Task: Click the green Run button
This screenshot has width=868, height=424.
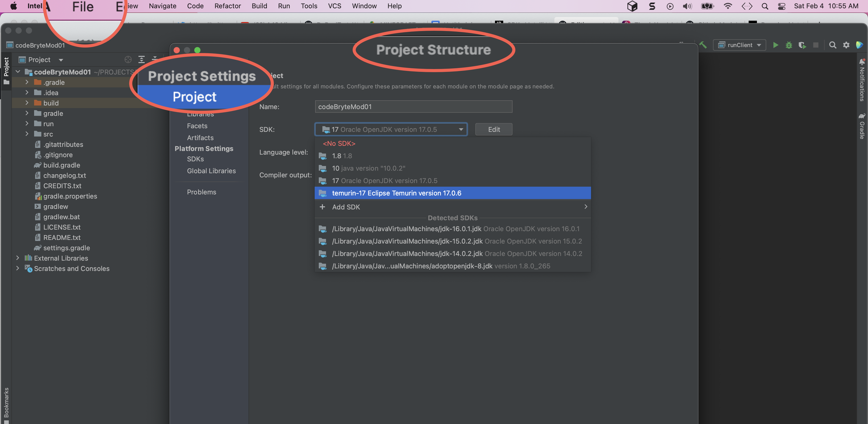Action: (775, 45)
